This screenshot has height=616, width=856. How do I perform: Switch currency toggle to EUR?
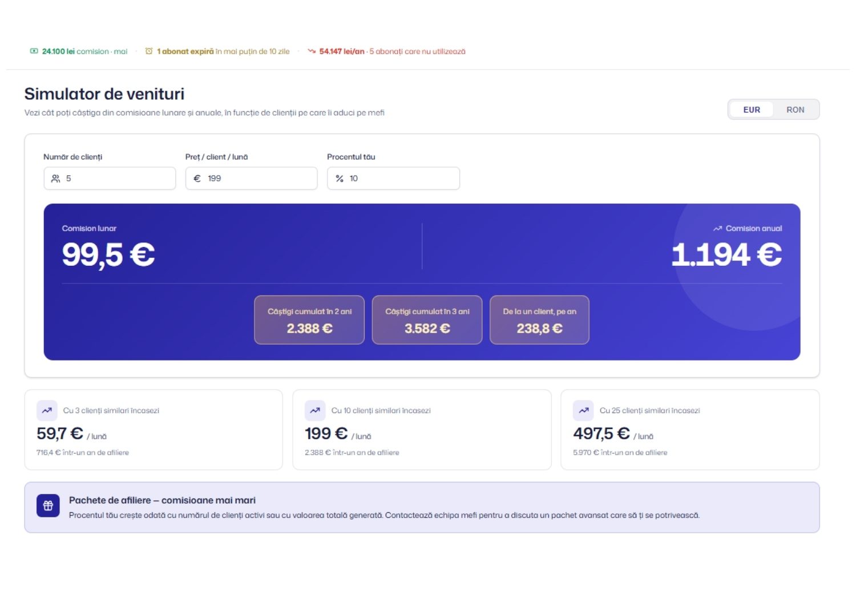pyautogui.click(x=751, y=110)
